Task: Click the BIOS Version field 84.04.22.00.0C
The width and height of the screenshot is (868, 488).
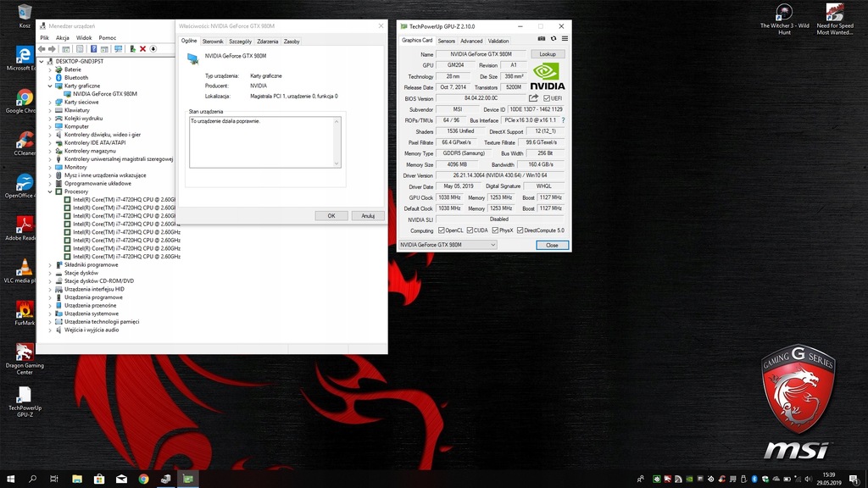Action: [481, 98]
